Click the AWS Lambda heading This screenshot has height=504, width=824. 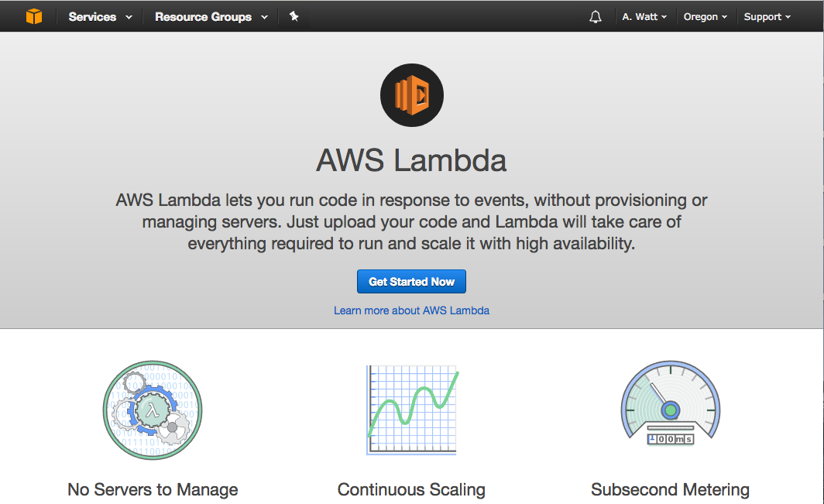411,161
